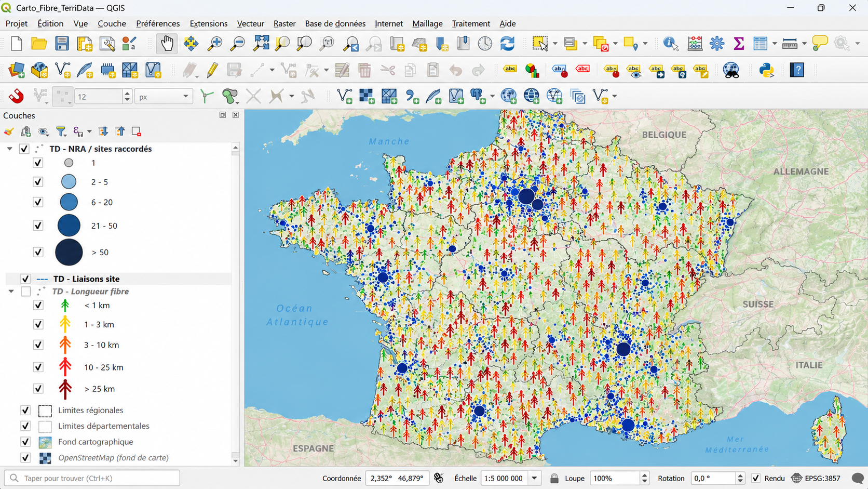Viewport: 868px width, 489px height.
Task: Expand the select features tool dropdown
Action: pyautogui.click(x=555, y=44)
